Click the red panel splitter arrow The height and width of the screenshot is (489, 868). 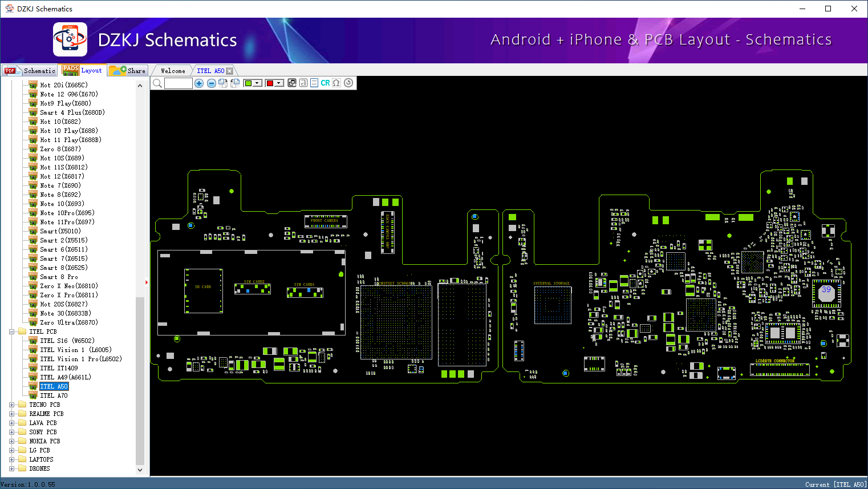pos(147,282)
